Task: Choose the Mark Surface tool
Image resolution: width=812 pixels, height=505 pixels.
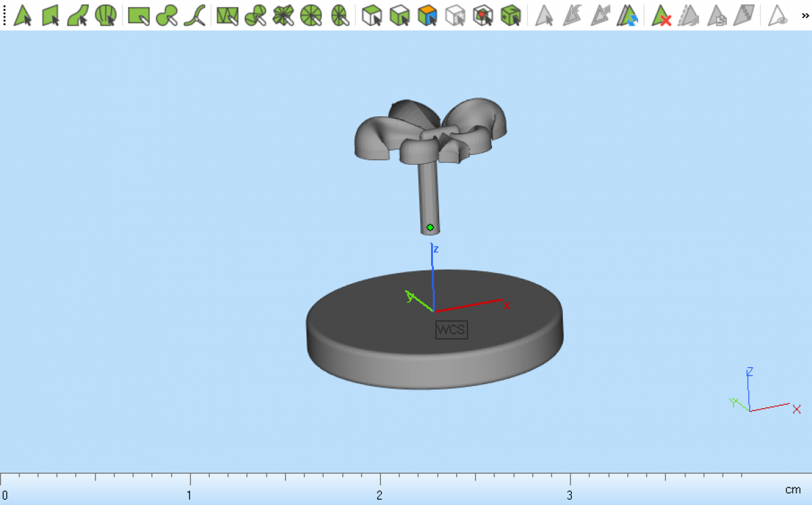Action: [x=78, y=15]
